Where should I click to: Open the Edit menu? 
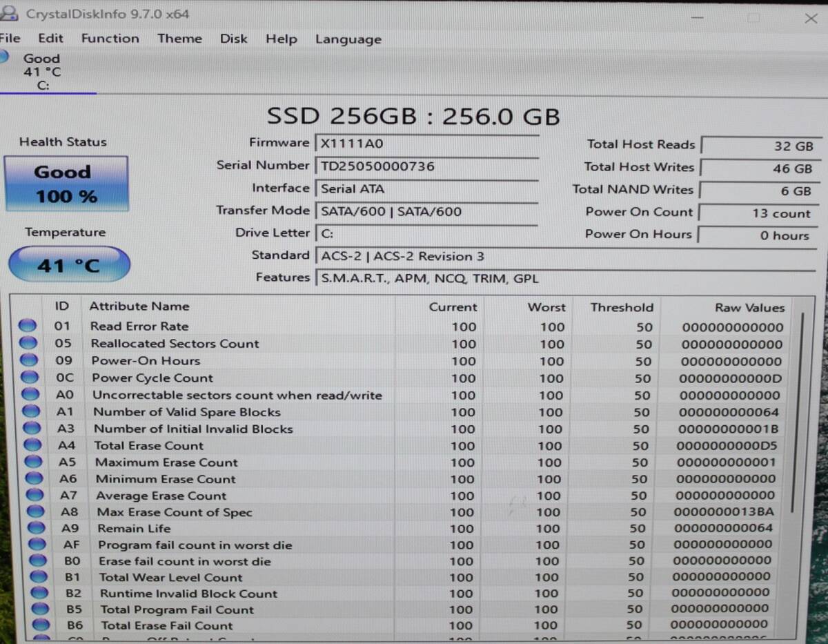pos(50,38)
